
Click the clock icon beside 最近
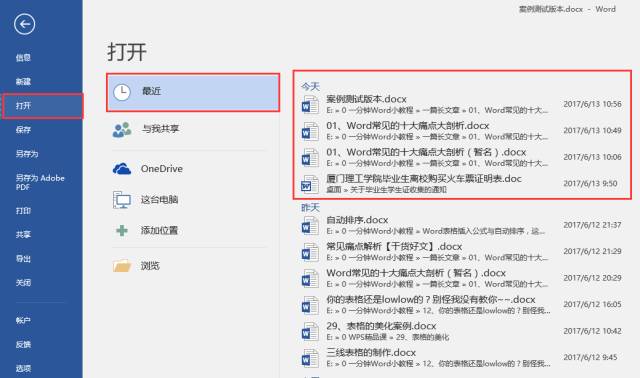tap(122, 92)
